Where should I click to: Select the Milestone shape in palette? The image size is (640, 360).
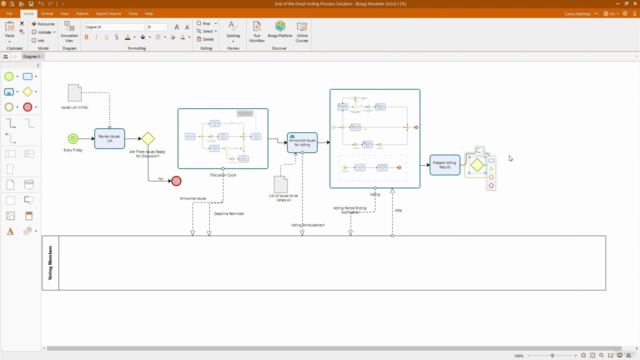(11, 169)
